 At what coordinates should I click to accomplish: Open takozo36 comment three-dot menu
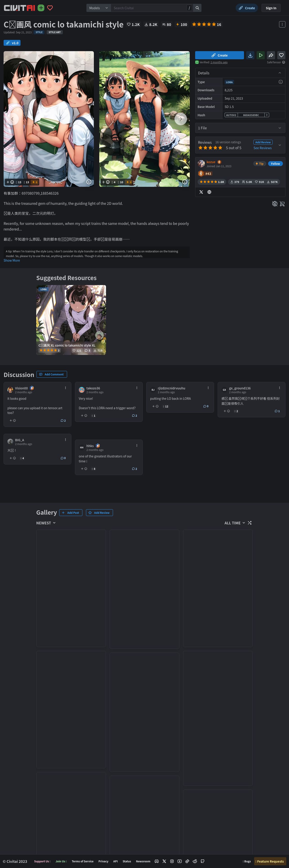point(137,388)
